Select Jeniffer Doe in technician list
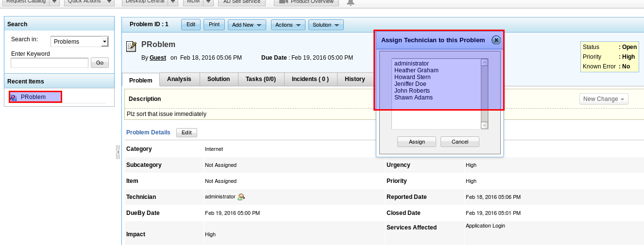This screenshot has height=245, width=644. point(410,84)
